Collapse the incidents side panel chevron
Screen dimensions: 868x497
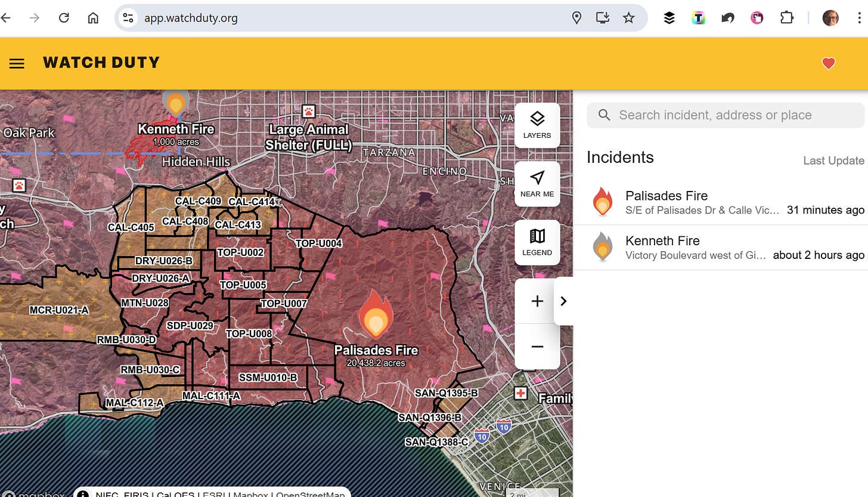tap(563, 301)
